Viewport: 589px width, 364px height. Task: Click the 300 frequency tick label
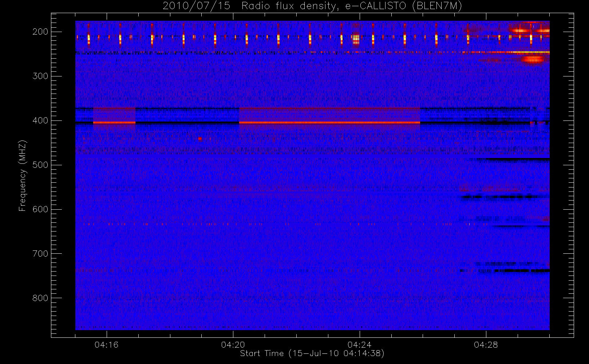40,76
